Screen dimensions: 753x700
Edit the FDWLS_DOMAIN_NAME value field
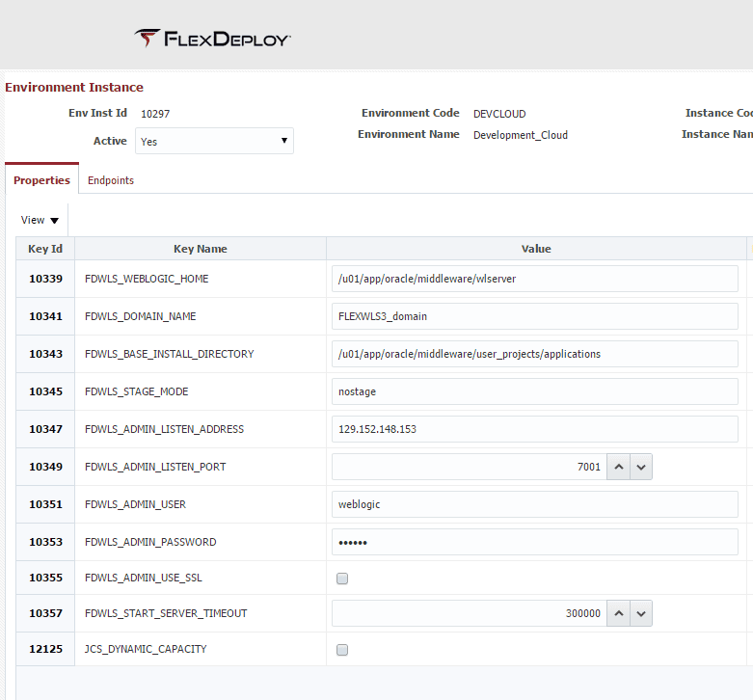pos(534,316)
